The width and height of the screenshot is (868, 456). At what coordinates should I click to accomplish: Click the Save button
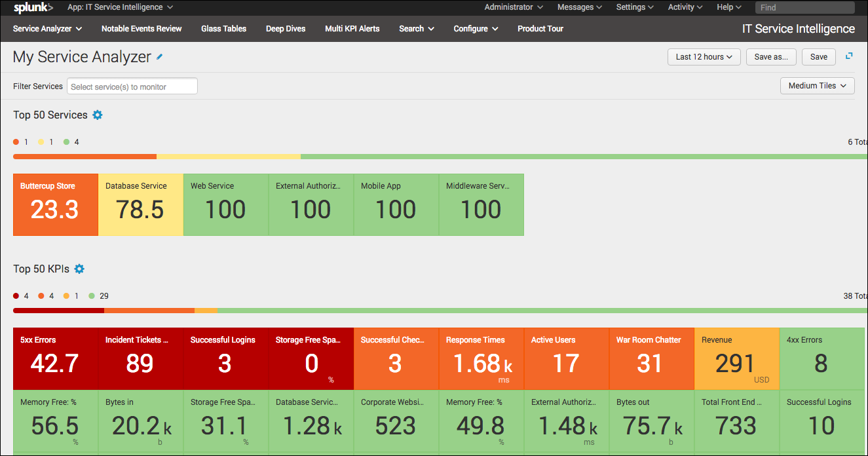pyautogui.click(x=819, y=57)
